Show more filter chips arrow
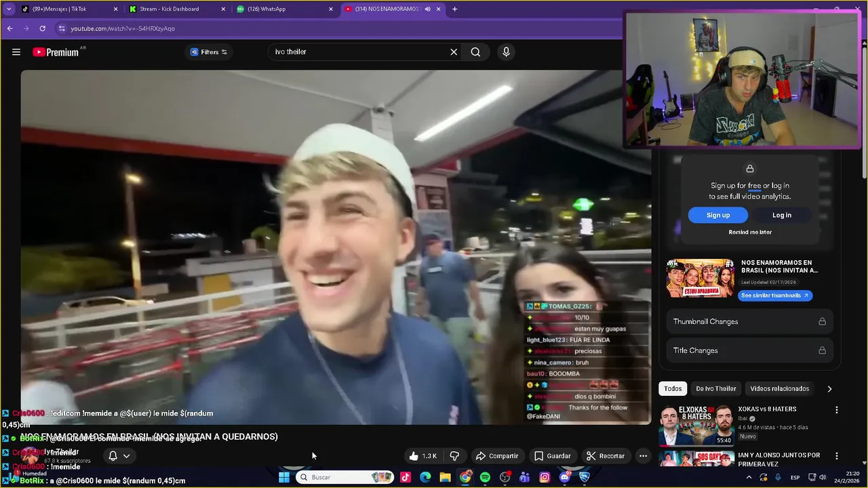This screenshot has width=868, height=488. pyautogui.click(x=829, y=389)
